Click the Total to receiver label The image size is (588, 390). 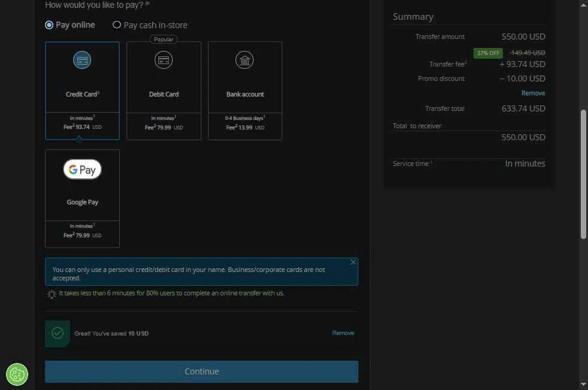(x=417, y=126)
